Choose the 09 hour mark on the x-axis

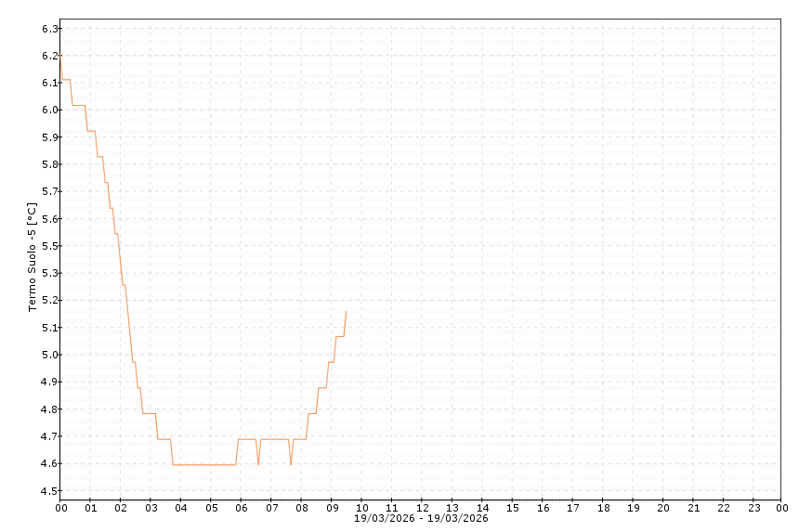pos(332,508)
